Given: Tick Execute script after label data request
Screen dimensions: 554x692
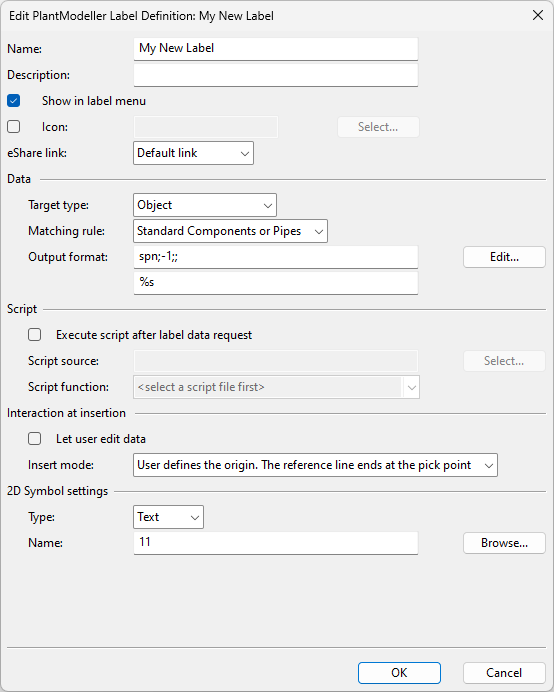Looking at the screenshot, I should 34,335.
